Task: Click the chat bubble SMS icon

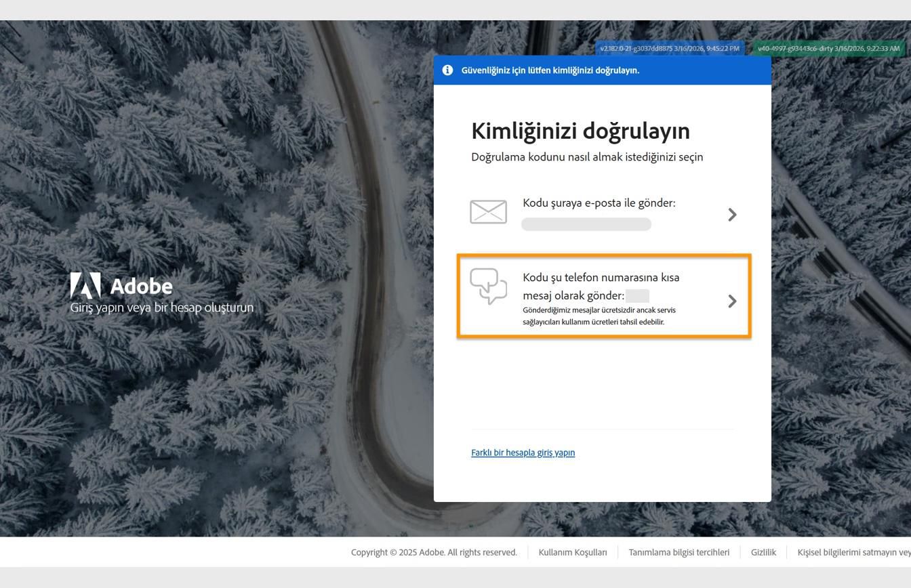Action: 488,287
